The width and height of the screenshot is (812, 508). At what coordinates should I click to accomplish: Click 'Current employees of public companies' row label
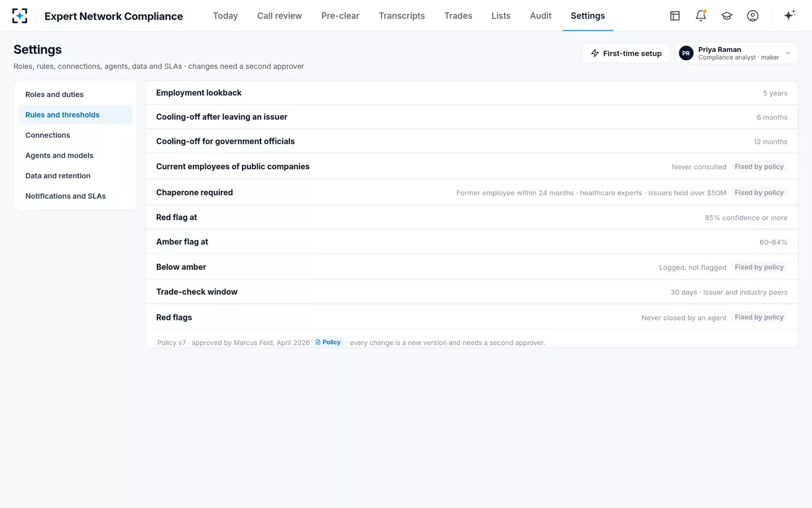tap(233, 167)
